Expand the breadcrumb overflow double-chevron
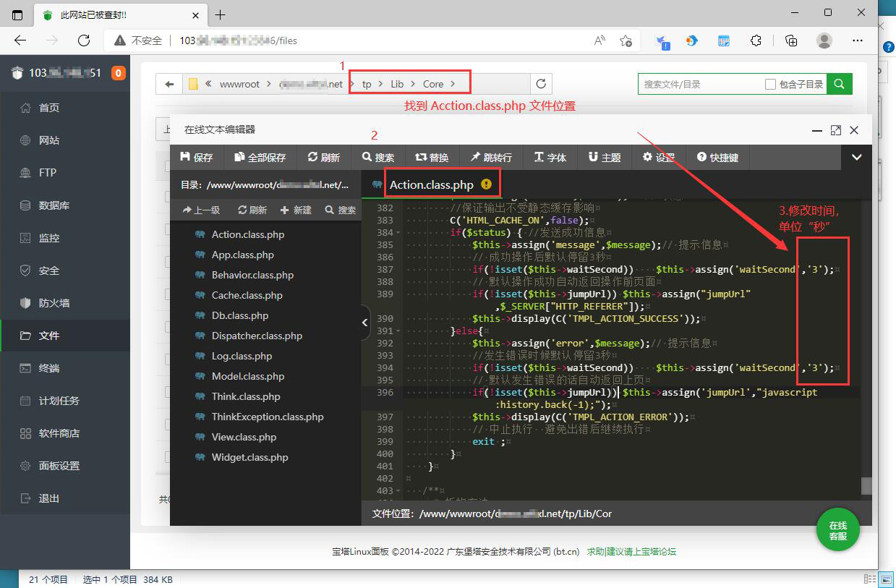The height and width of the screenshot is (588, 896). 209,84
